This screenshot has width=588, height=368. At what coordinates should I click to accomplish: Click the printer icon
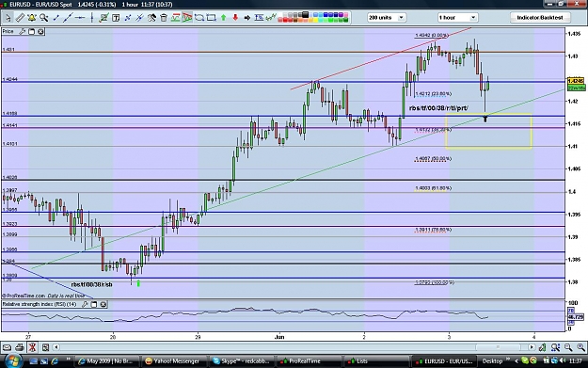point(20,347)
